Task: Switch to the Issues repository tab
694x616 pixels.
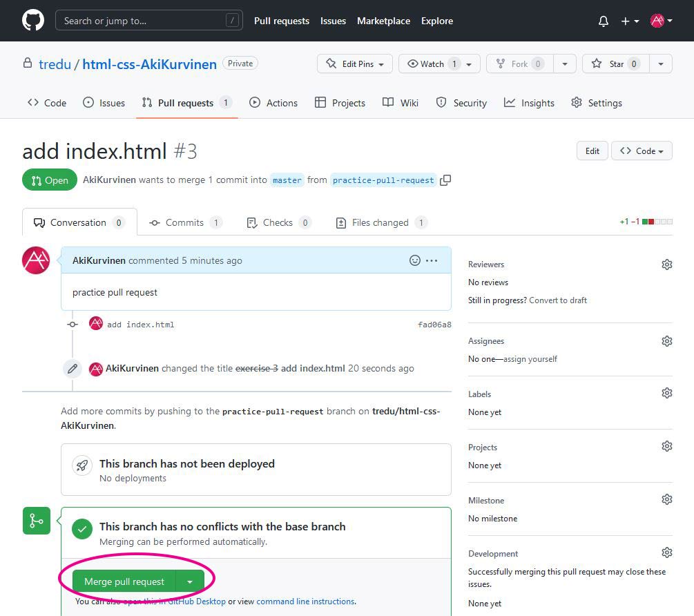Action: (x=104, y=103)
